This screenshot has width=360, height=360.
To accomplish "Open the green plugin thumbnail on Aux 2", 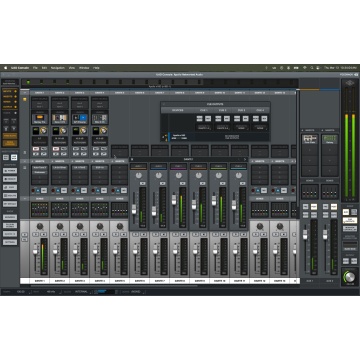I will pos(330,139).
